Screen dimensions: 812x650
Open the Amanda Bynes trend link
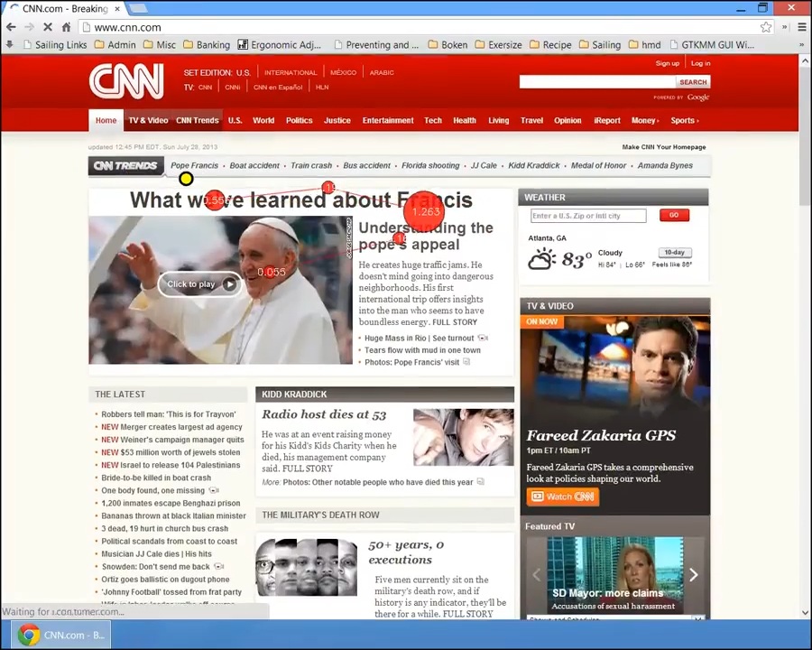point(665,165)
